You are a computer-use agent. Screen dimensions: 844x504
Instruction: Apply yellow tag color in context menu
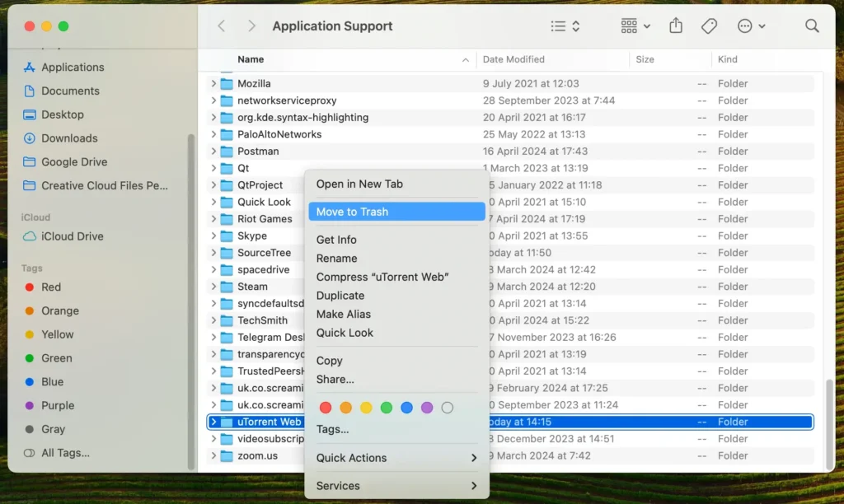[366, 408]
